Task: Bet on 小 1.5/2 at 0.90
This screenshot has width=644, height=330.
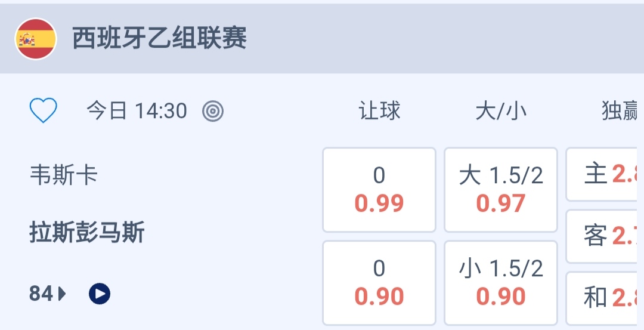Action: (501, 283)
